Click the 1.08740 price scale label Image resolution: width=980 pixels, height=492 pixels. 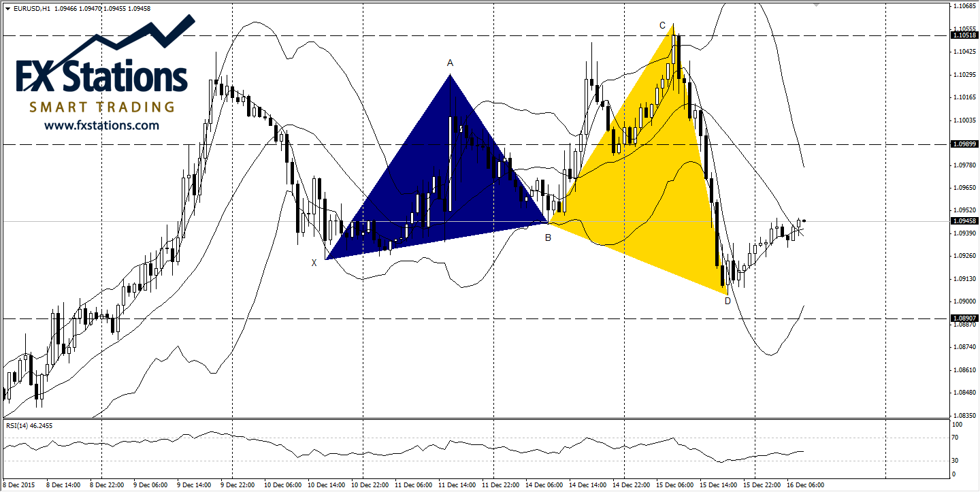click(964, 347)
